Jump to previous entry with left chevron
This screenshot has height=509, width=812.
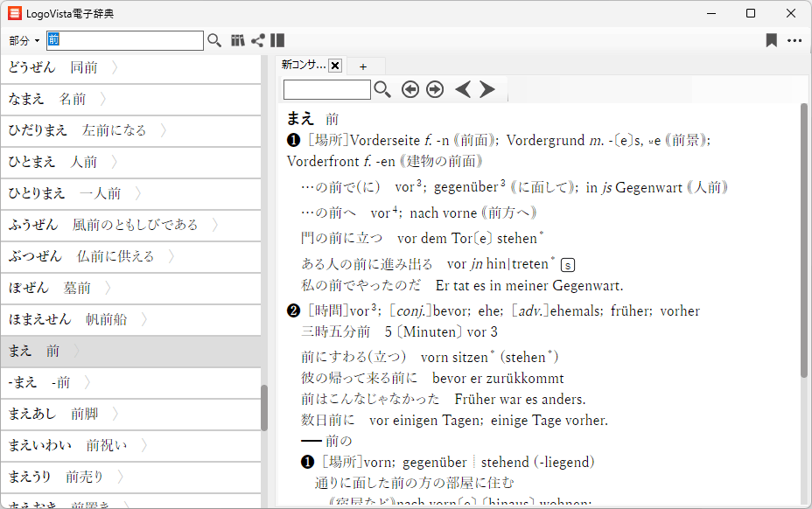coord(463,89)
